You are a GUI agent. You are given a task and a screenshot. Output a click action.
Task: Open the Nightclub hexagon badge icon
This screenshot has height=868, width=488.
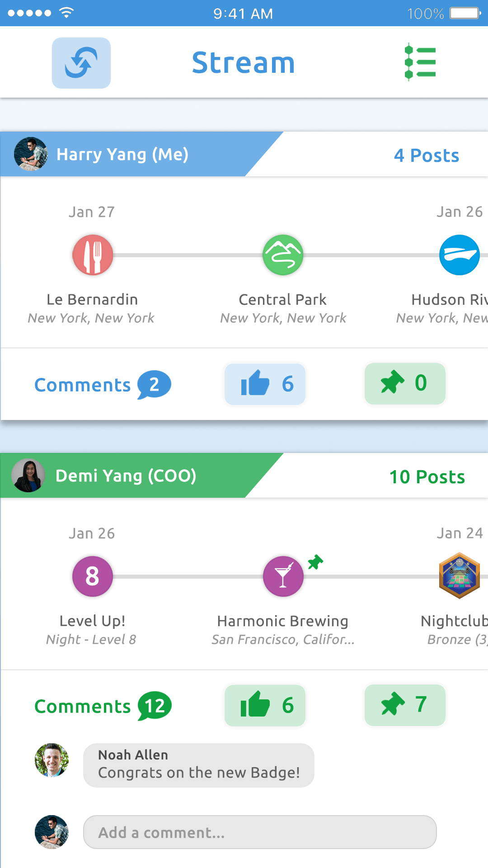(x=460, y=576)
